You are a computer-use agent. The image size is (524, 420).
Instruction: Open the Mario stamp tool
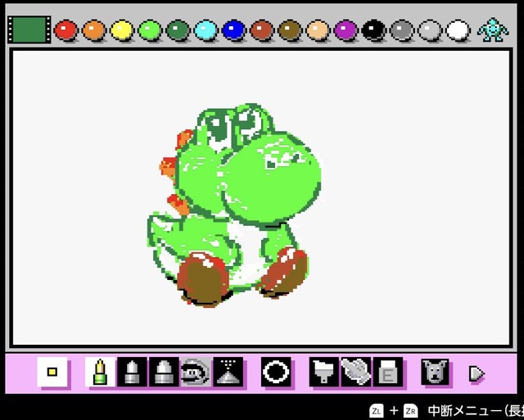pos(196,372)
